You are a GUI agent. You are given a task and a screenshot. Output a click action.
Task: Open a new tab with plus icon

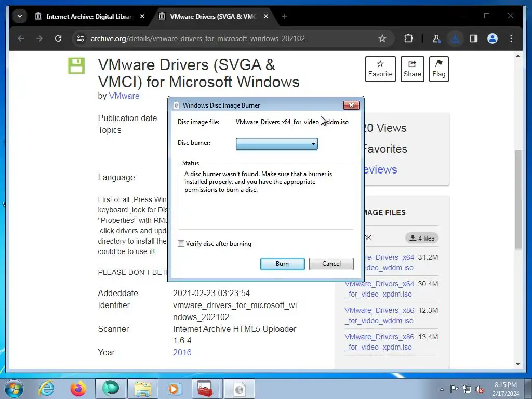285,16
